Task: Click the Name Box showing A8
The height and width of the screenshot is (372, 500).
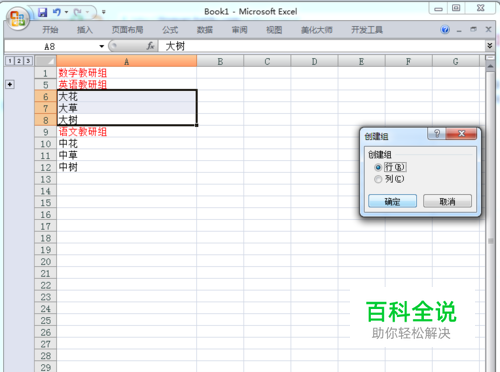Action: [x=50, y=46]
